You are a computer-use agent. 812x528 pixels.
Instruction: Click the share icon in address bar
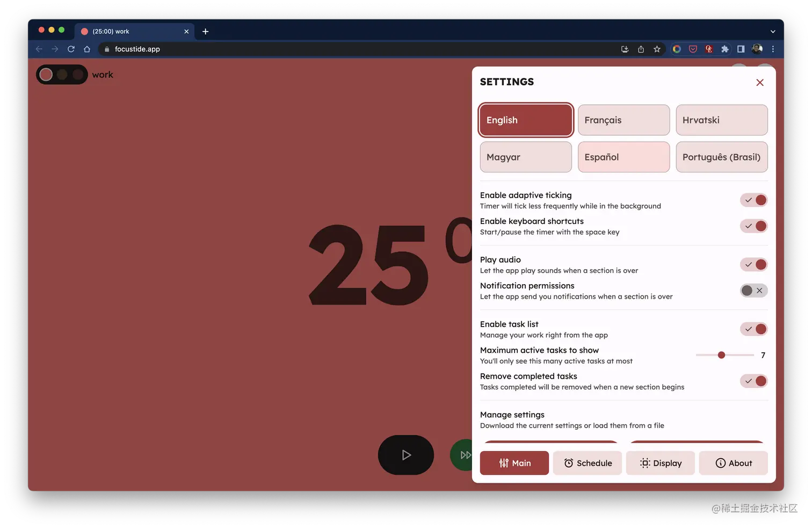coord(641,49)
